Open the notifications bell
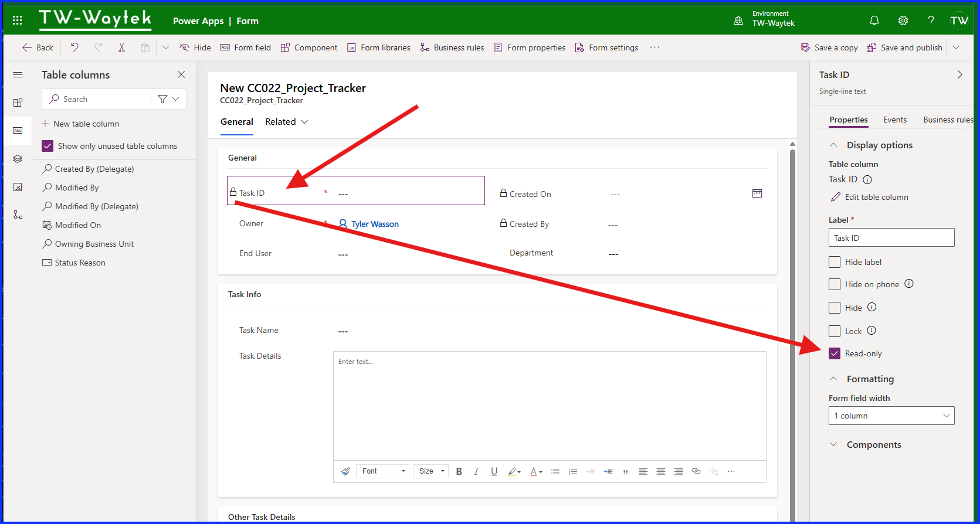Screen dimensions: 980x524 (874, 21)
